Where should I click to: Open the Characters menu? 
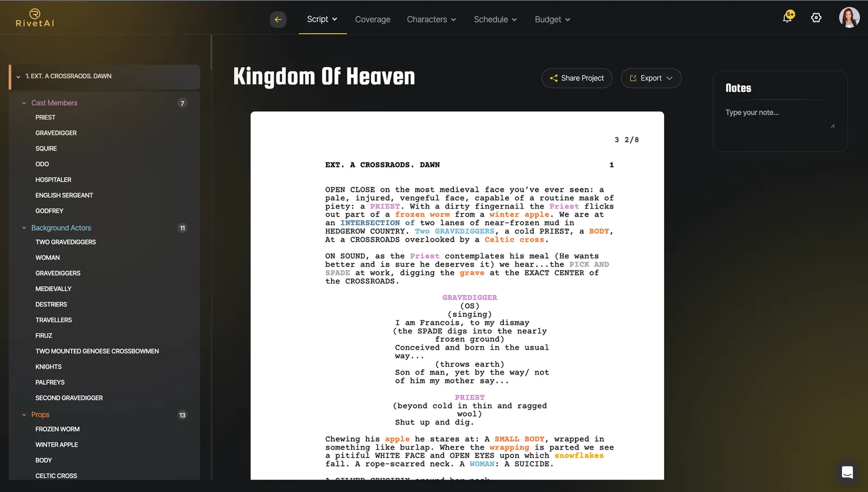tap(431, 20)
